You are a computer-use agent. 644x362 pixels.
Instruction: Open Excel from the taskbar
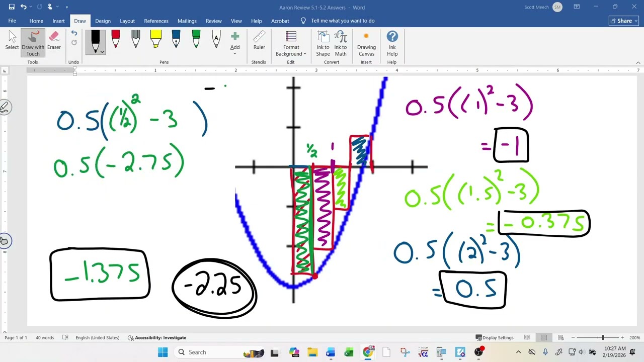pyautogui.click(x=349, y=352)
